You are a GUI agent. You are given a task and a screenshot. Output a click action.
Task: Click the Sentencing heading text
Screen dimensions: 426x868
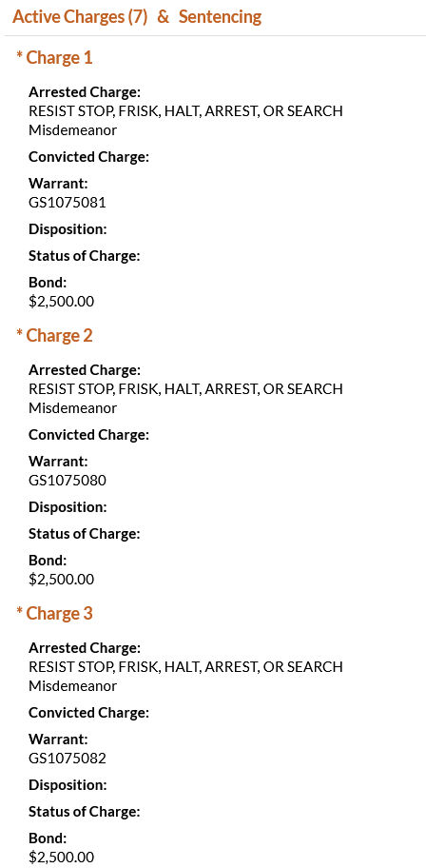220,17
